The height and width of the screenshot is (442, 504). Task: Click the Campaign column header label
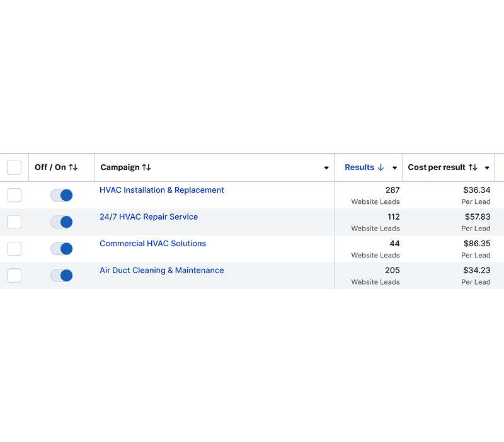pos(120,167)
